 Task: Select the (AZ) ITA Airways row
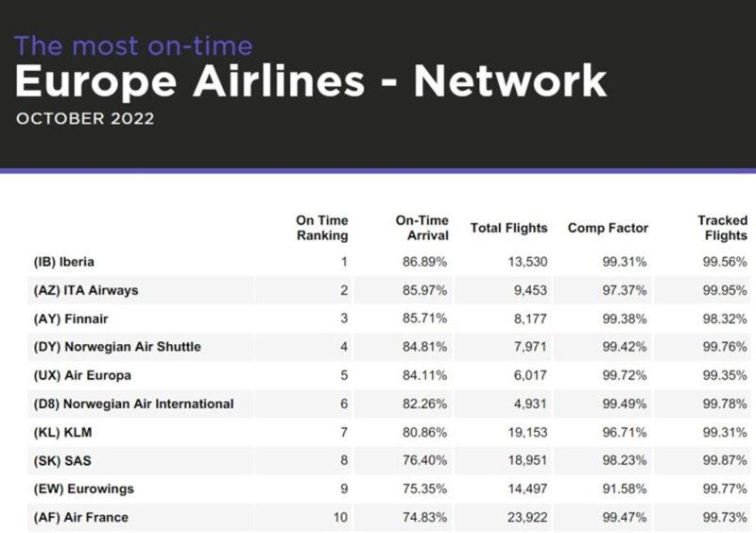point(389,290)
